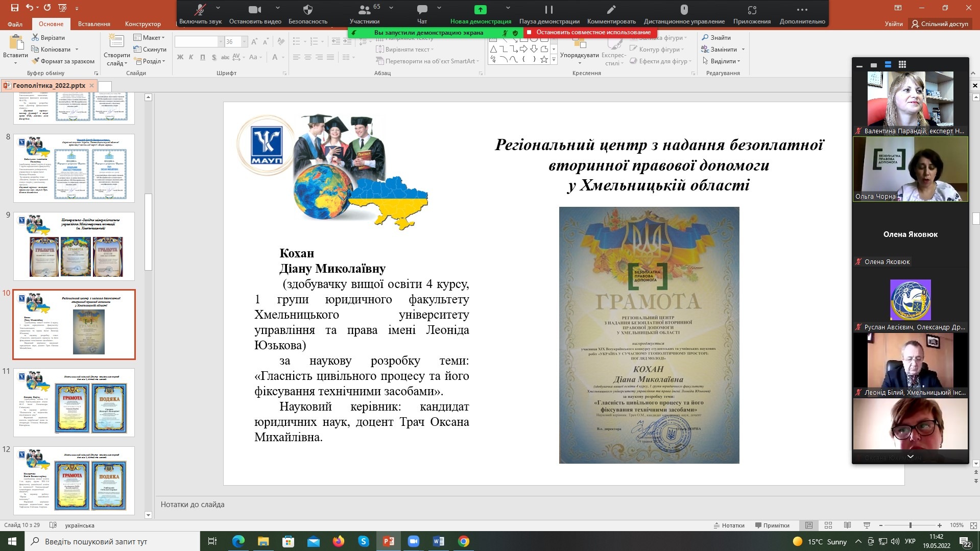Open the font size dropdown
This screenshot has height=551, width=980.
click(x=244, y=42)
